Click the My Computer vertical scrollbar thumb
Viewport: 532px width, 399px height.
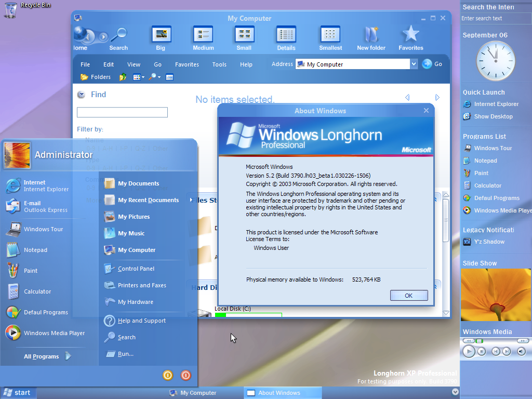click(x=446, y=220)
